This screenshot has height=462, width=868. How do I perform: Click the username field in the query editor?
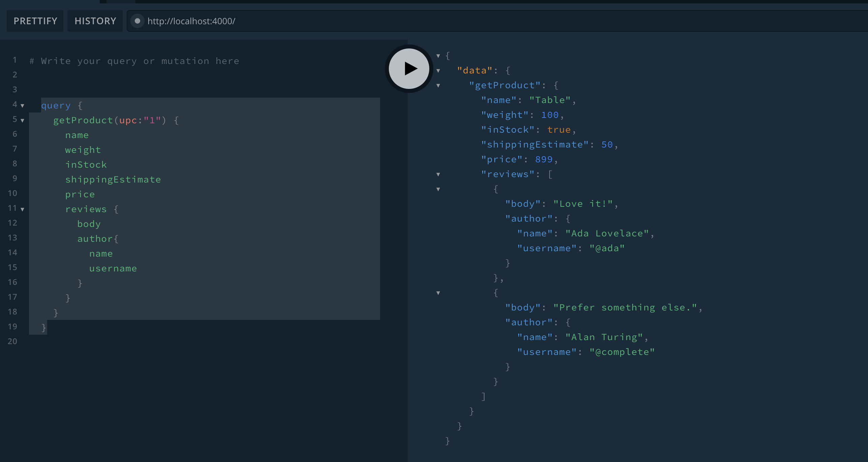tap(113, 268)
